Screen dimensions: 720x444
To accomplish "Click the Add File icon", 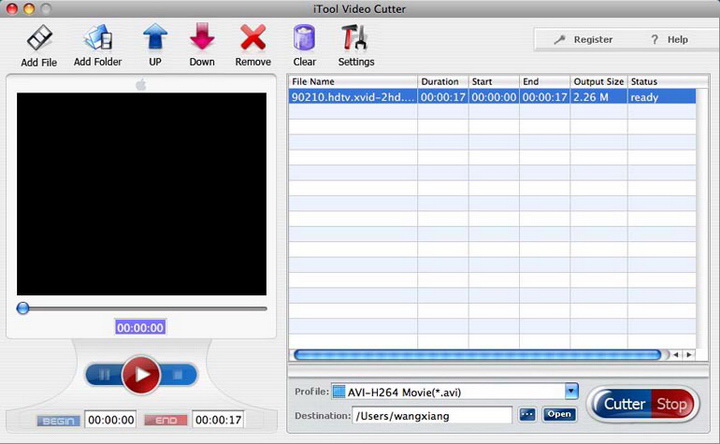I will click(x=37, y=39).
